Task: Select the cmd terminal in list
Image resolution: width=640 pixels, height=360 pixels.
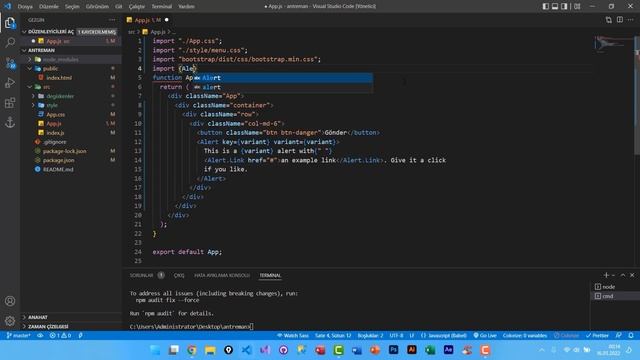Action: 614,296
